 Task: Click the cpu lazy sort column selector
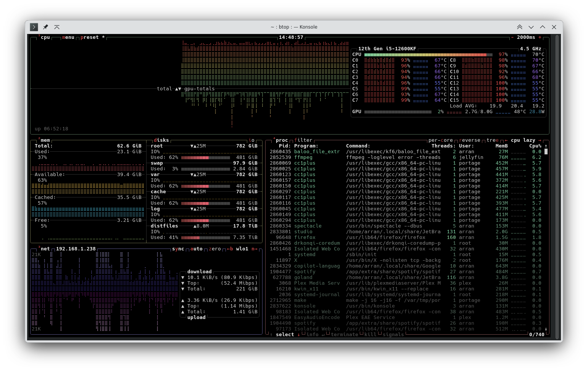pos(523,140)
